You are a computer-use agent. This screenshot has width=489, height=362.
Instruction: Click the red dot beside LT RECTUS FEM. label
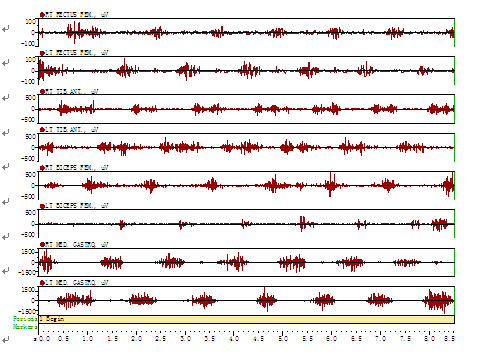click(42, 53)
